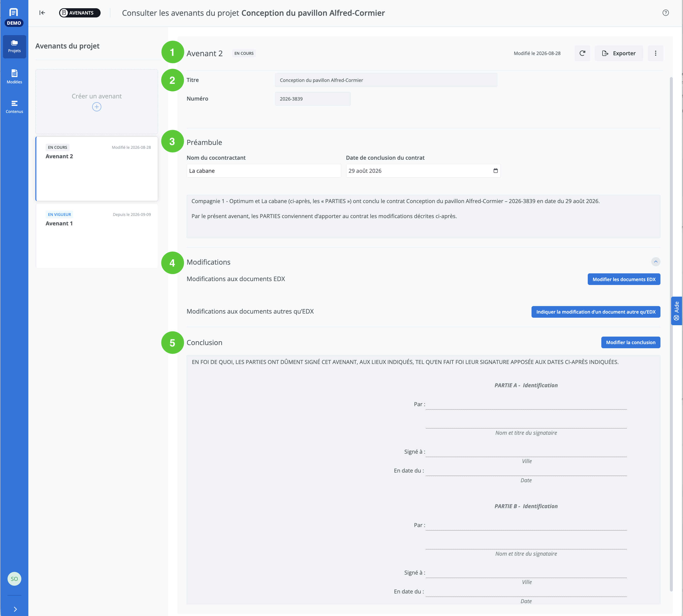Open the three-dot more options menu
The image size is (683, 616).
point(655,53)
